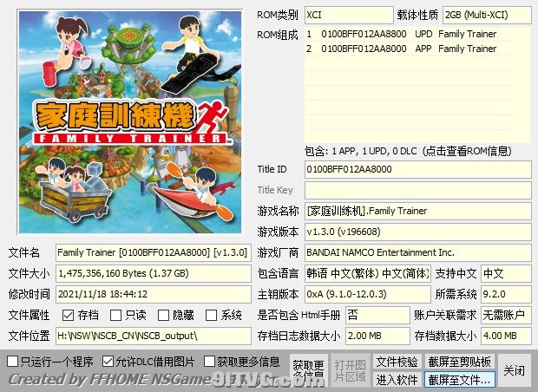Screen dimensions: 538x392
Task: Click the 进入软件 button
Action: coord(397,380)
